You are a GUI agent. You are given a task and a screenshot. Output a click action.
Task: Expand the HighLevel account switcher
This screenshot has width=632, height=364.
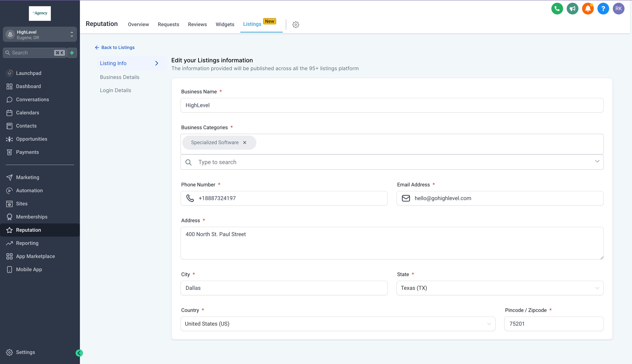[40, 35]
